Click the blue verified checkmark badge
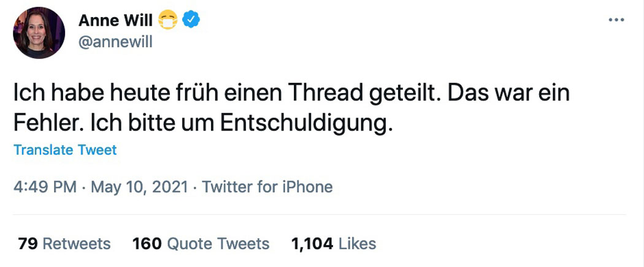The image size is (644, 267). tap(191, 20)
